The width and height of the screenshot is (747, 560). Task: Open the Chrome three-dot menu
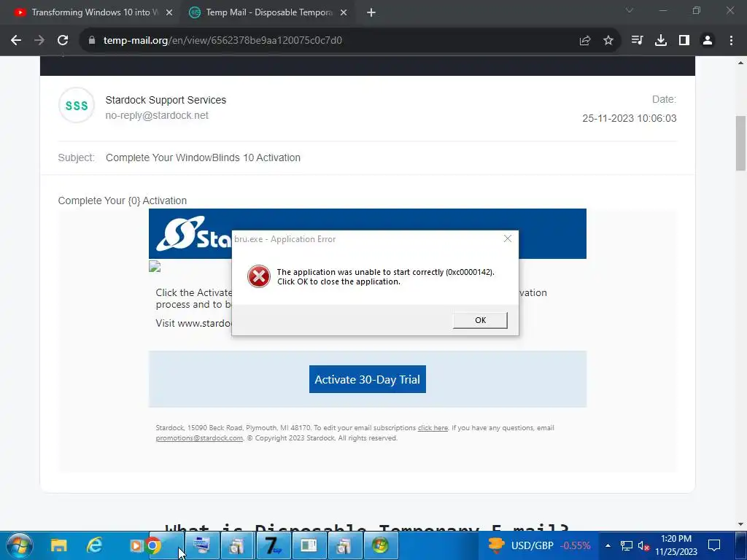pyautogui.click(x=731, y=41)
